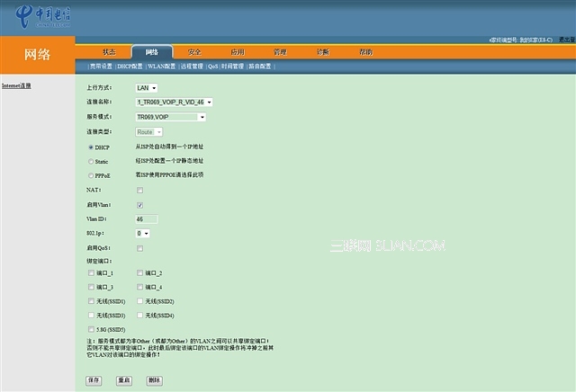576x392 pixels.
Task: Expand the 上行方式 LAN dropdown
Action: pyautogui.click(x=146, y=88)
